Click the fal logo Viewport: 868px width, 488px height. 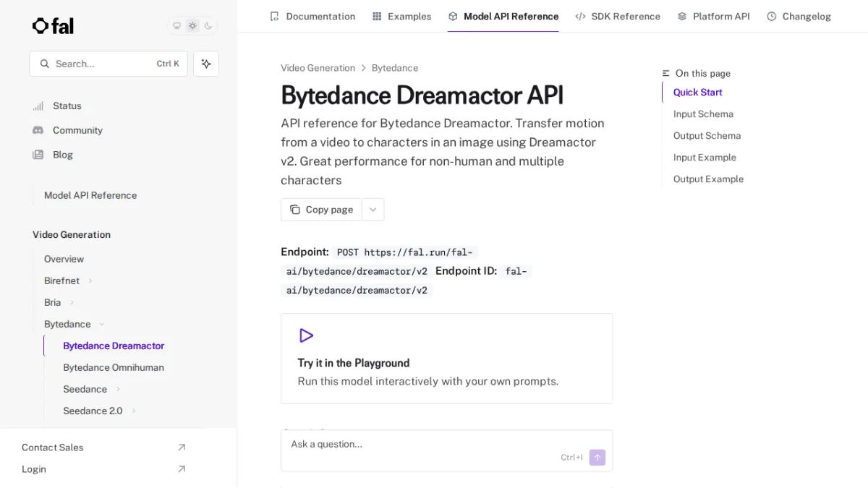pyautogui.click(x=53, y=26)
